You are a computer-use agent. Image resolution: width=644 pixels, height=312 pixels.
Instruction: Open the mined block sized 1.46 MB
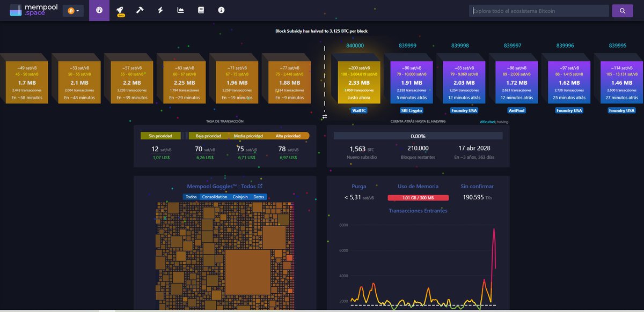pos(622,82)
